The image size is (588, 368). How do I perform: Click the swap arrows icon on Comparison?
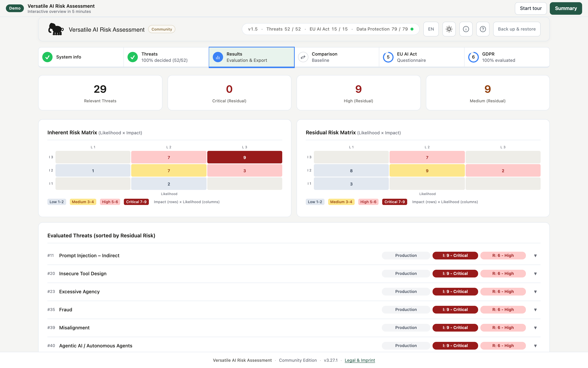(303, 57)
